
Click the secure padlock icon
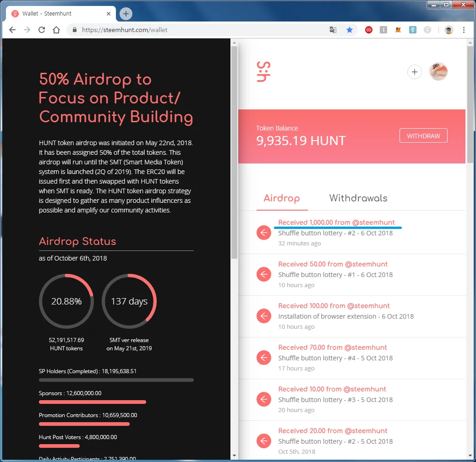[x=74, y=30]
